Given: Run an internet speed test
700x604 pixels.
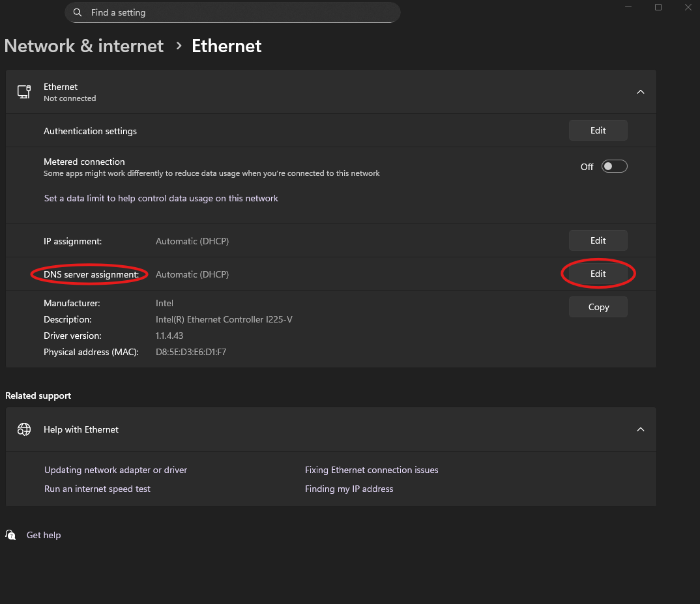Looking at the screenshot, I should [97, 489].
